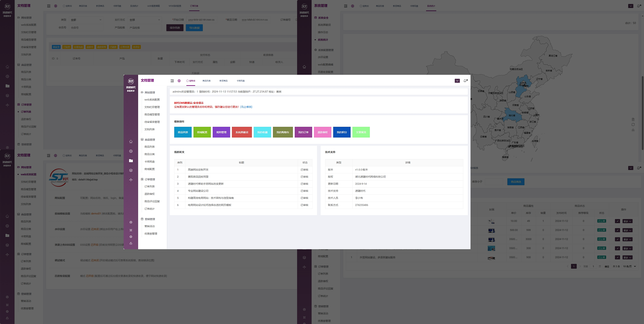Viewport: 644px width, 324px height.
Task: Collapse the 商品管理 group in the front window
Action: [x=148, y=139]
